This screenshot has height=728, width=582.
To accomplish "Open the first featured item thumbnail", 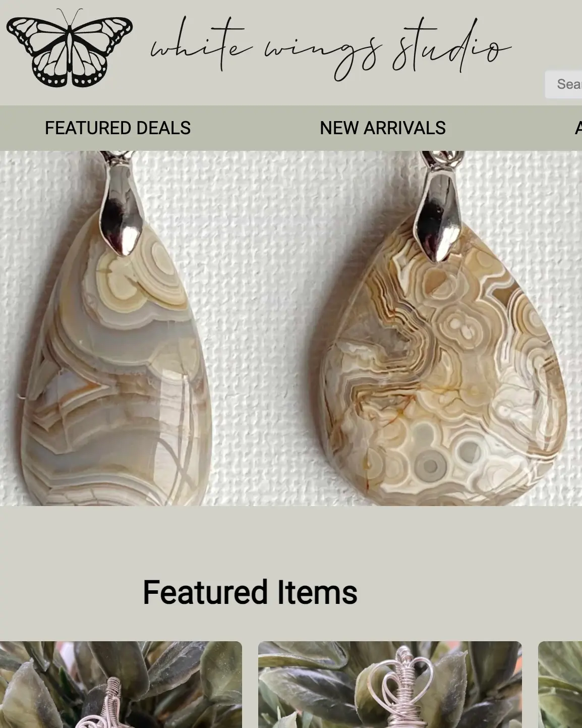I will point(121,685).
